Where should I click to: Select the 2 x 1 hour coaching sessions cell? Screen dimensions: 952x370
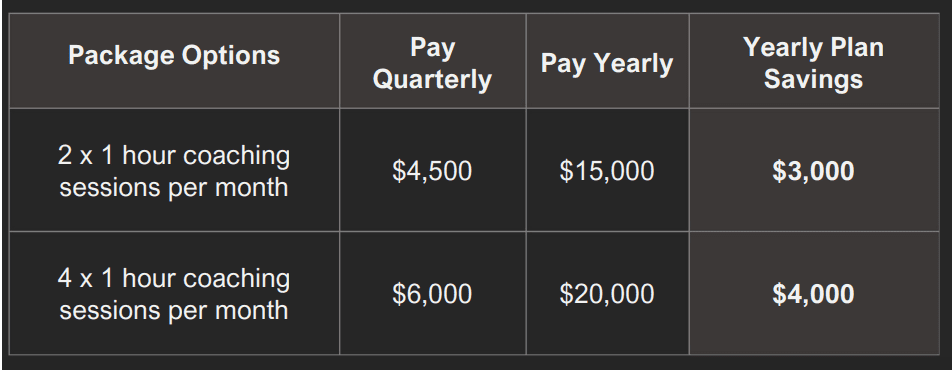174,170
